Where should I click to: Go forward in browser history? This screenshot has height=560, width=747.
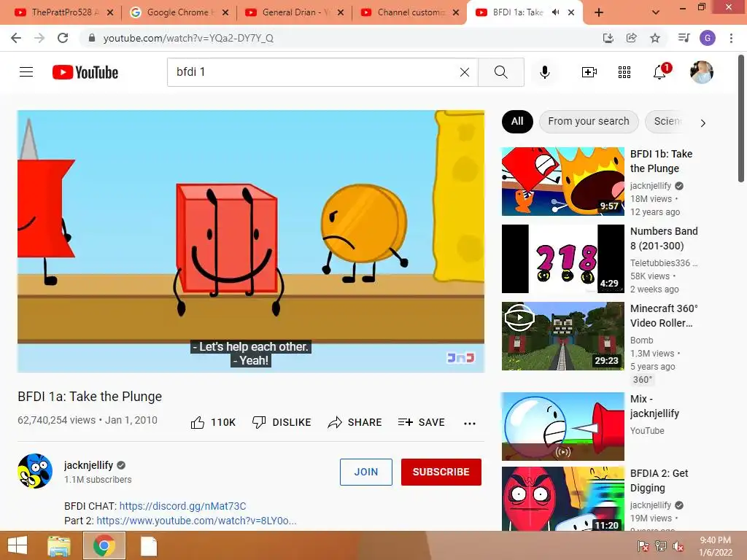point(39,38)
